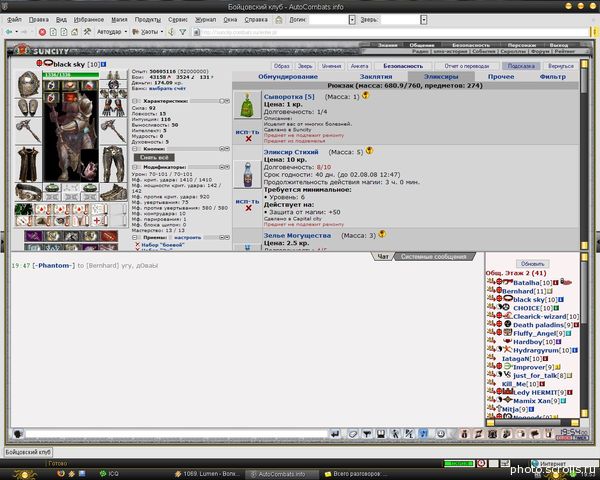Open the Зелье Могущества item link
This screenshot has width=600, height=480.
[297, 235]
